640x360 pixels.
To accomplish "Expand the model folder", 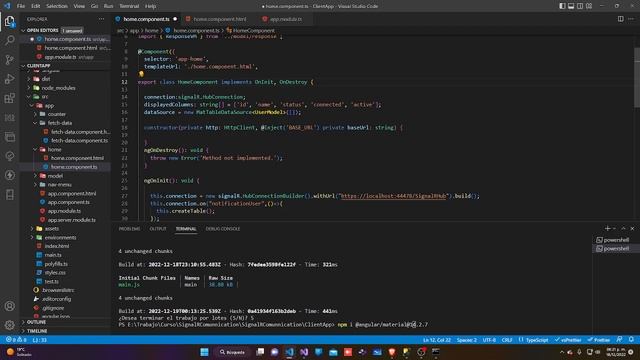I will click(35, 176).
